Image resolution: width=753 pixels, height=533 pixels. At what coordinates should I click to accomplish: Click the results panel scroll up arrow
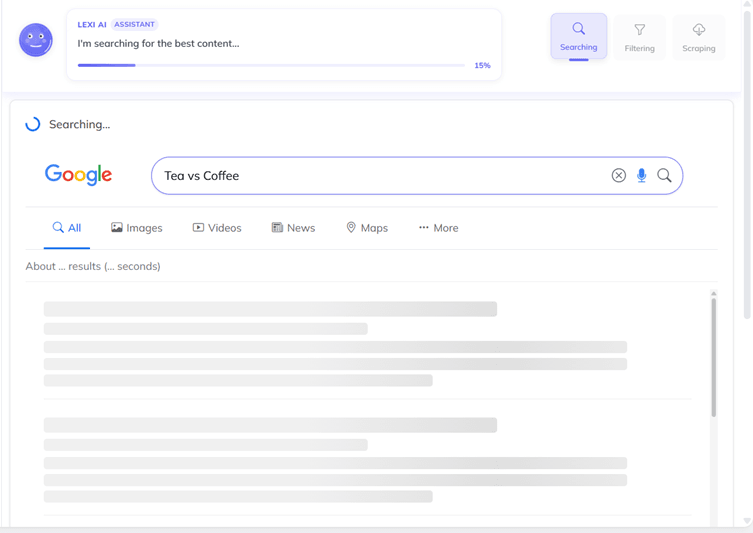click(714, 293)
